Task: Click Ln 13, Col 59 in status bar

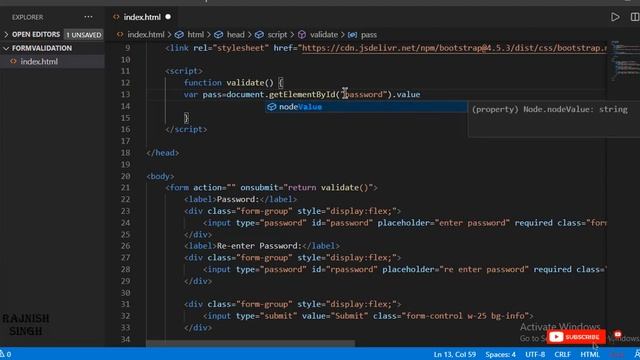Action: (x=455, y=354)
